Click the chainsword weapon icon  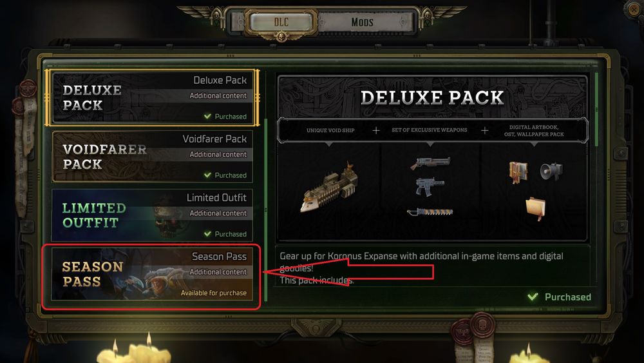430,211
